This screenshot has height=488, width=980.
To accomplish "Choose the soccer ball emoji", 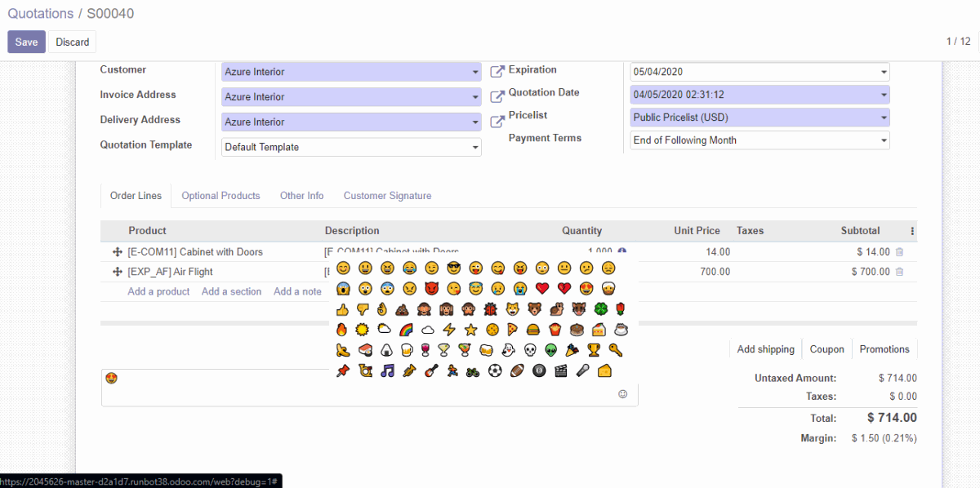I will tap(494, 371).
